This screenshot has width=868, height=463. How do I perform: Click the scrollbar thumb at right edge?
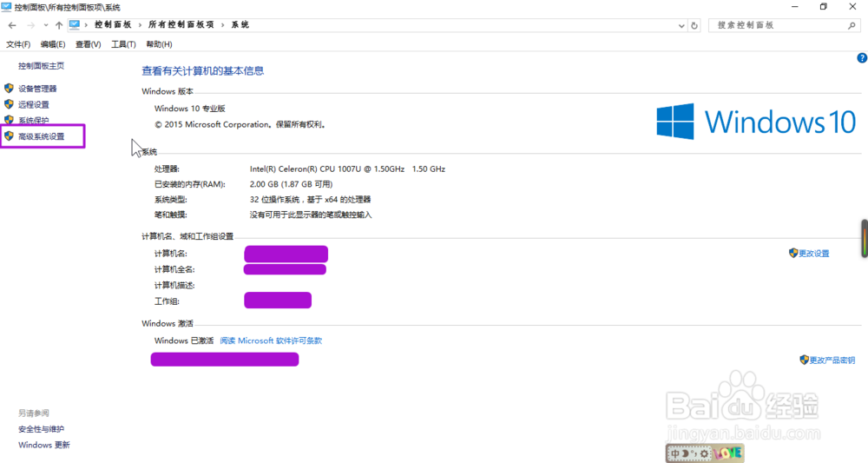coord(865,238)
